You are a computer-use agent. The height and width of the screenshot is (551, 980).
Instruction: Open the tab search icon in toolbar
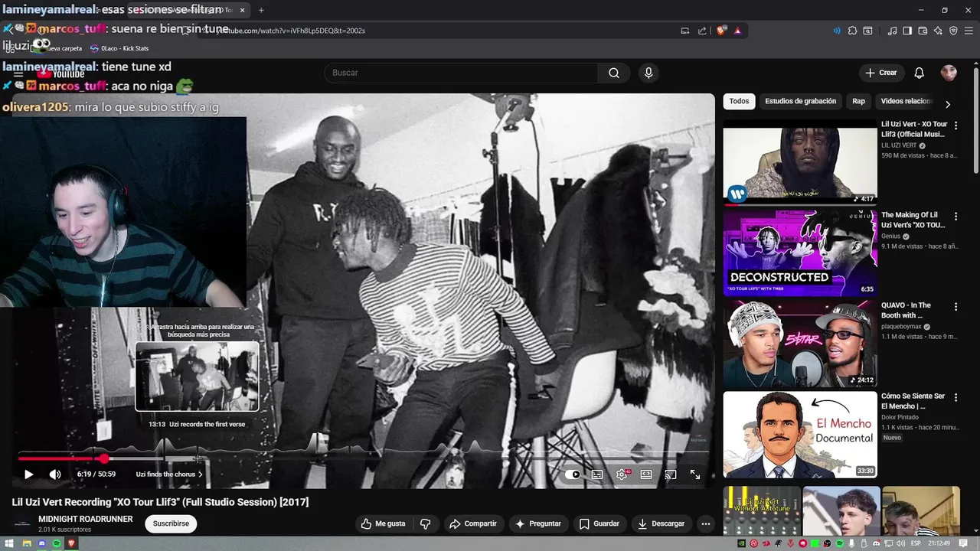click(867, 31)
